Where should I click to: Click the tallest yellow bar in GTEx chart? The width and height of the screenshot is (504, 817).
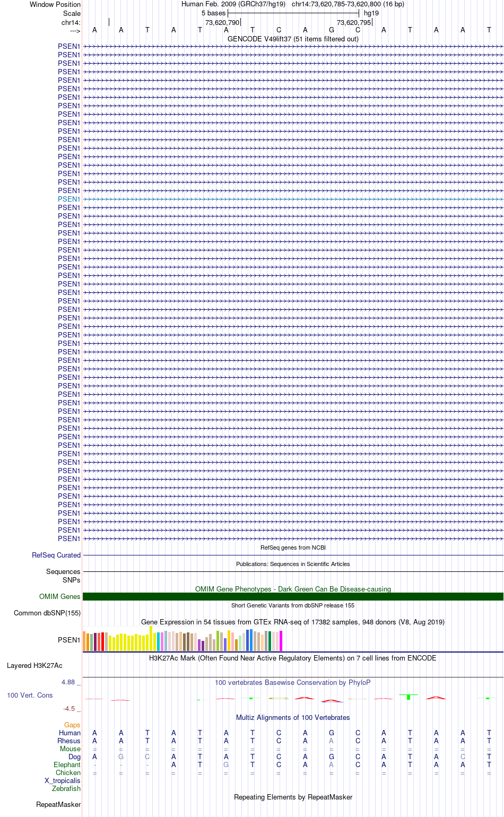(151, 638)
